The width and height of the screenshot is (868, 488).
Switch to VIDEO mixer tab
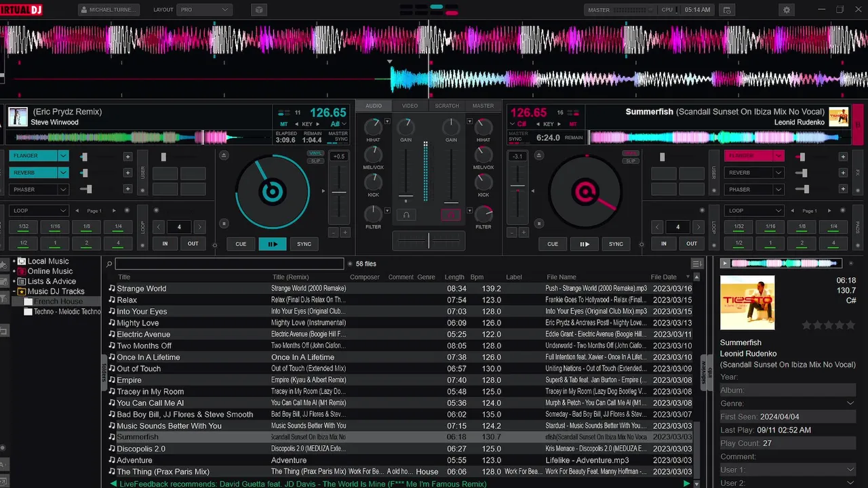point(410,106)
